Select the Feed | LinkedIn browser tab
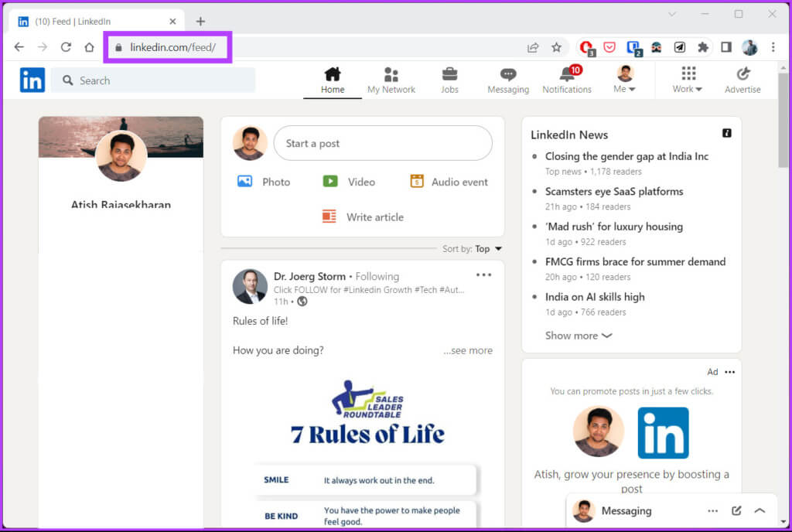 [96, 21]
